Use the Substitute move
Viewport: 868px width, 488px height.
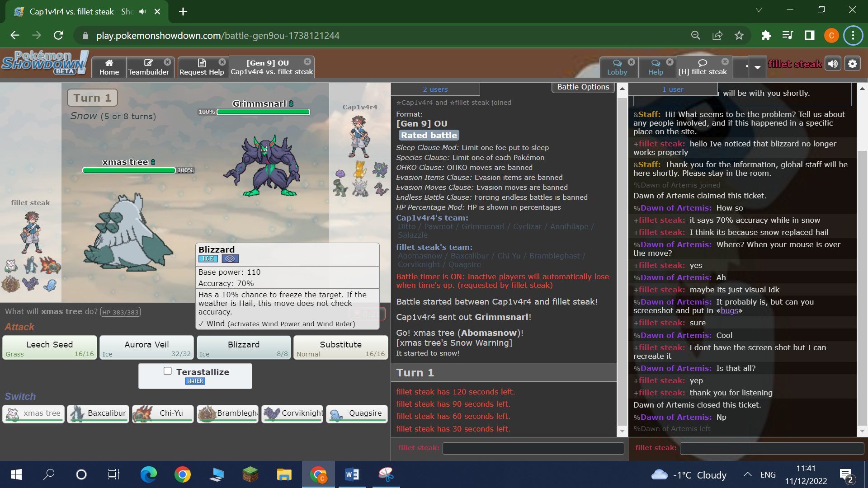(x=340, y=348)
